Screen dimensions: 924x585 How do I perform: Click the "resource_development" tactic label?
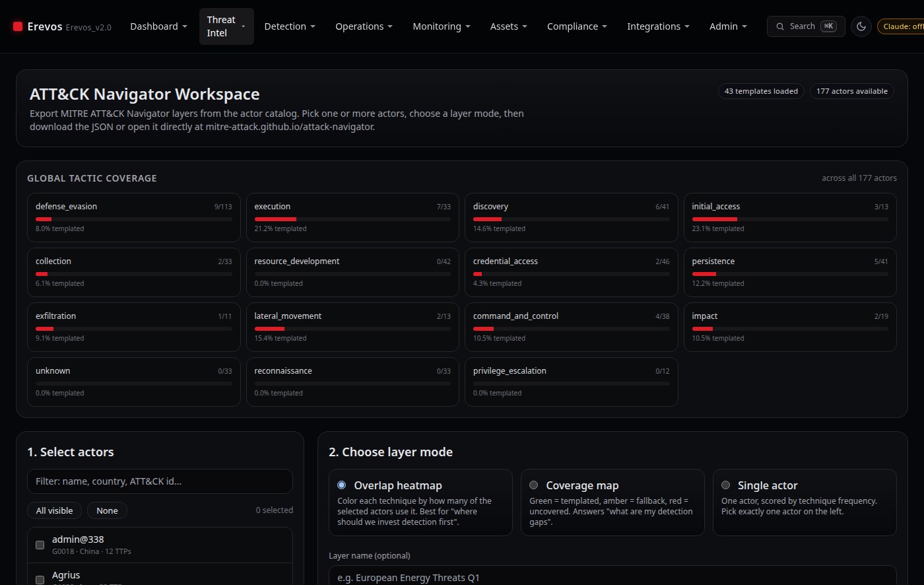297,261
